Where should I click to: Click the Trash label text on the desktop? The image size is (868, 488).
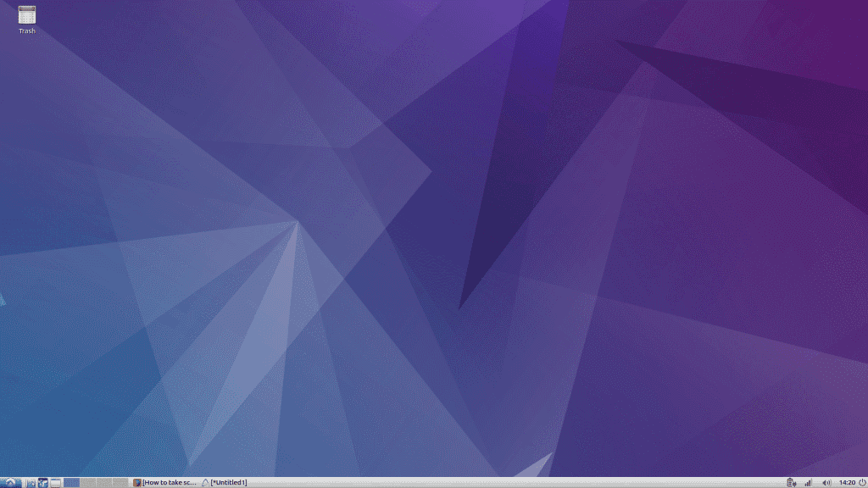pos(26,30)
